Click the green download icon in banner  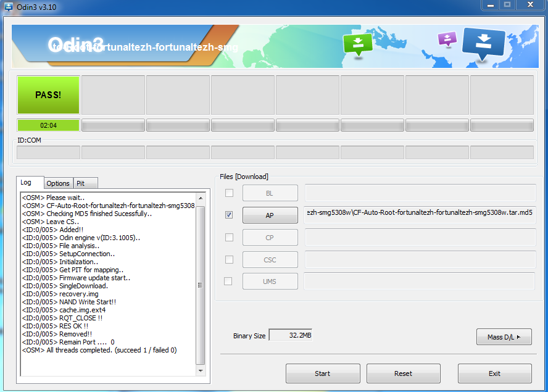coord(357,45)
